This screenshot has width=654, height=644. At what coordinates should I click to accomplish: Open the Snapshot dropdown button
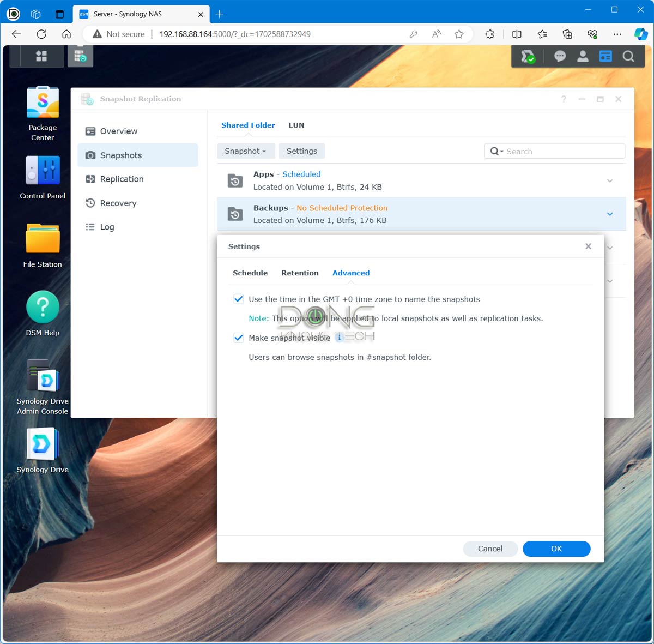(x=245, y=151)
